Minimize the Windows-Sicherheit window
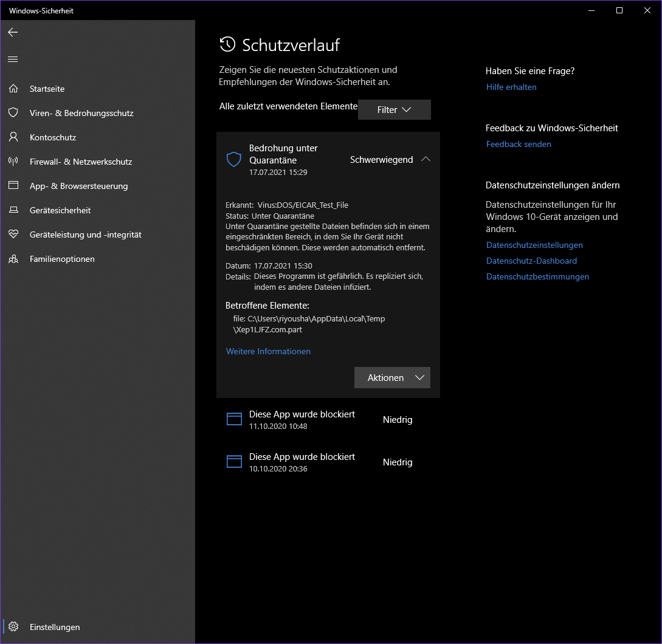 [591, 10]
